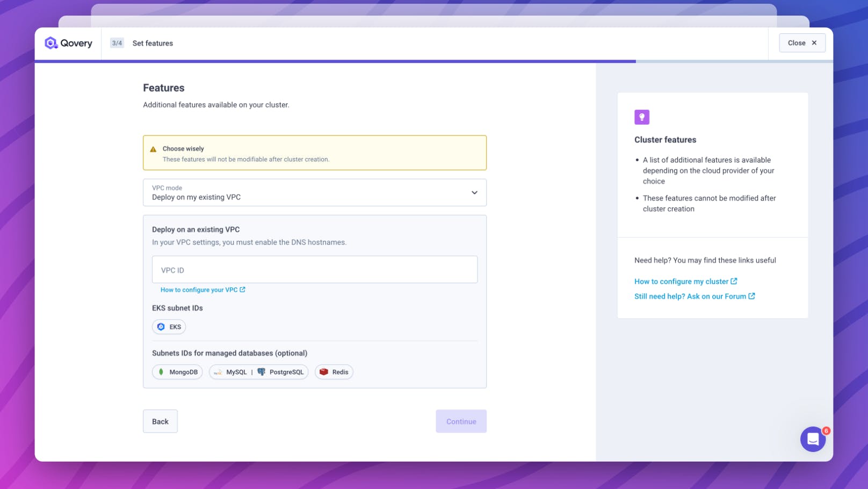Click into the VPC ID input field
Screen dimensions: 868x489
click(x=315, y=270)
